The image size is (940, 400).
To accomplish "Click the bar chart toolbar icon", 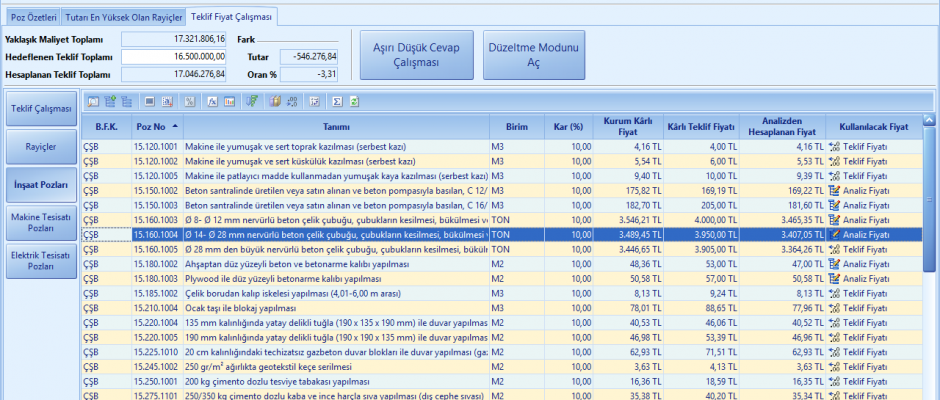I will coord(229,101).
